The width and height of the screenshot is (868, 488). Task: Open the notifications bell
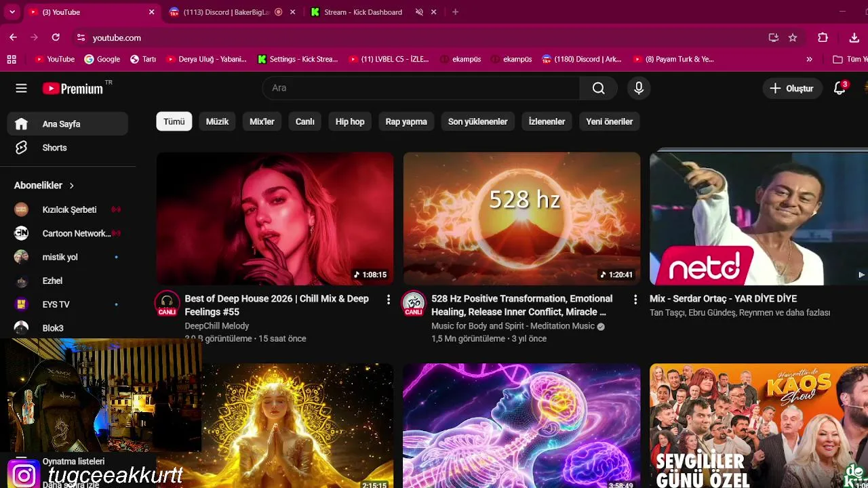point(840,88)
